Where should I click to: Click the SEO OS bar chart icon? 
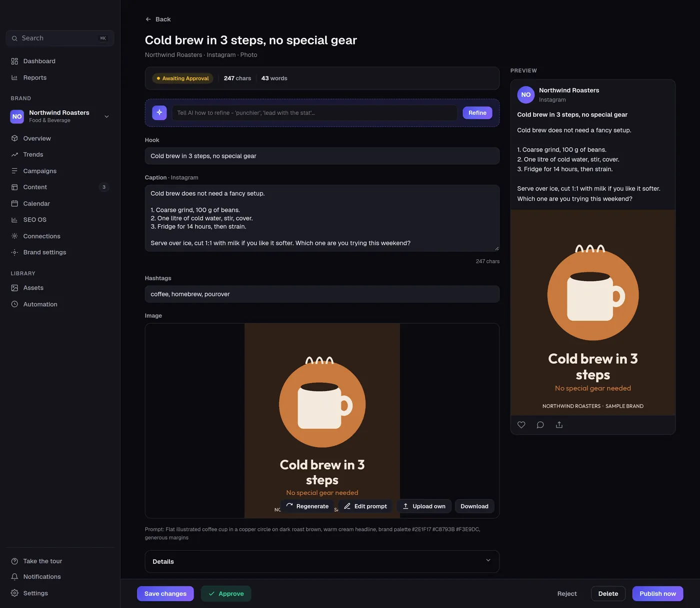pyautogui.click(x=14, y=220)
